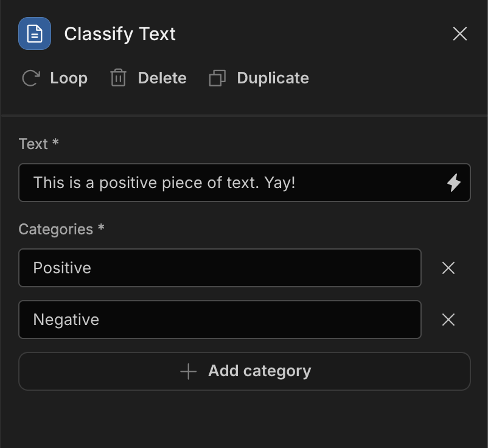Choose the Delete text label
Screen dimensions: 488x448
162,78
